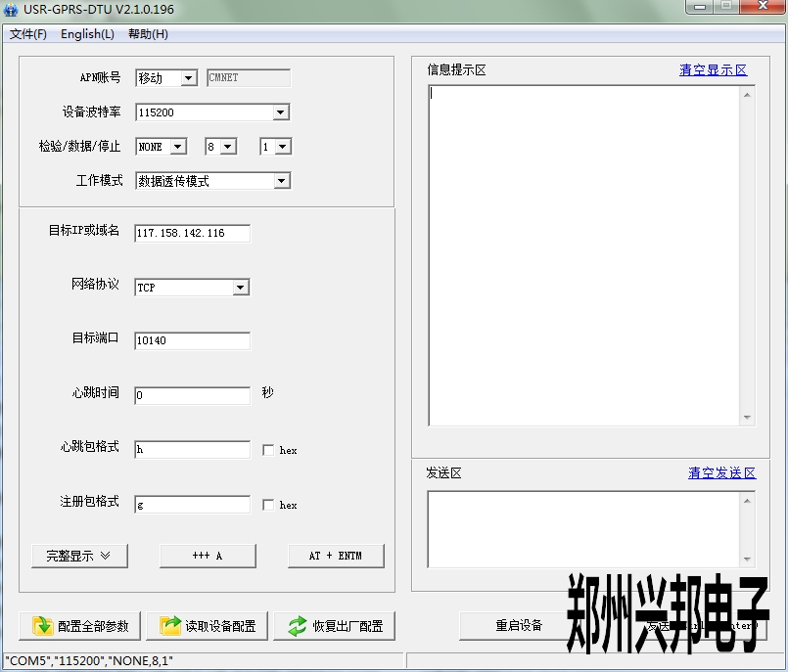This screenshot has height=672, width=788.
Task: Click the 恢复出厂配置 refresh icon button
Action: pos(334,626)
